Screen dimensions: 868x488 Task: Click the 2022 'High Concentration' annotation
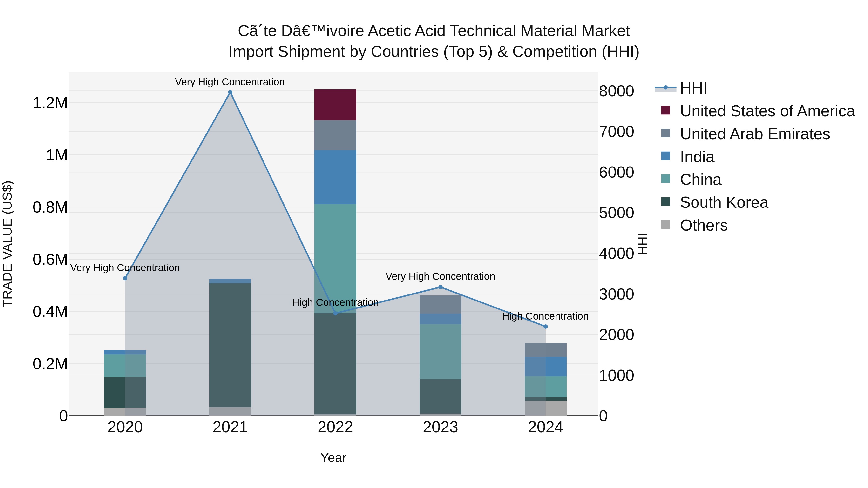pos(335,302)
